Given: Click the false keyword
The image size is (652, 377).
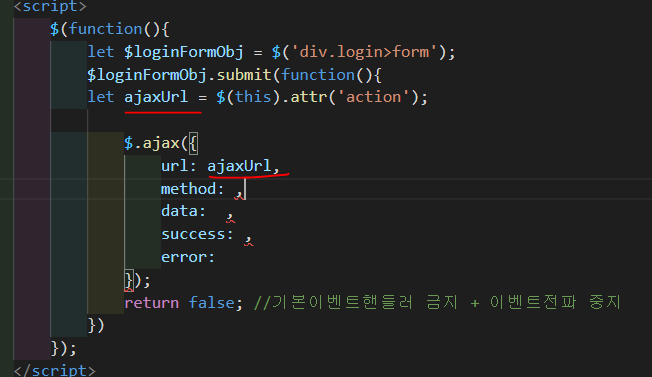Looking at the screenshot, I should click(x=211, y=303).
